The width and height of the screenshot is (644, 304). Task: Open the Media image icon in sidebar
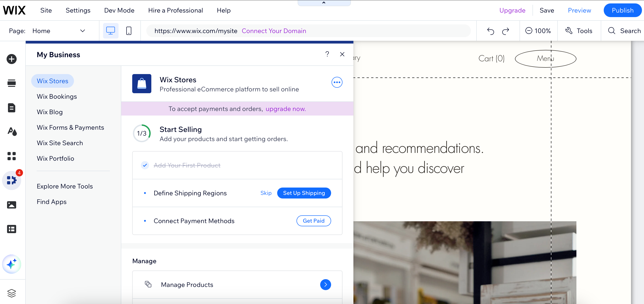[x=12, y=205]
